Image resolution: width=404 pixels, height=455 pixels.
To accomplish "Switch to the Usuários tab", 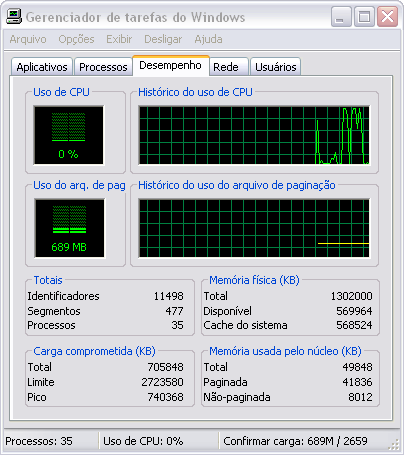I will [276, 67].
